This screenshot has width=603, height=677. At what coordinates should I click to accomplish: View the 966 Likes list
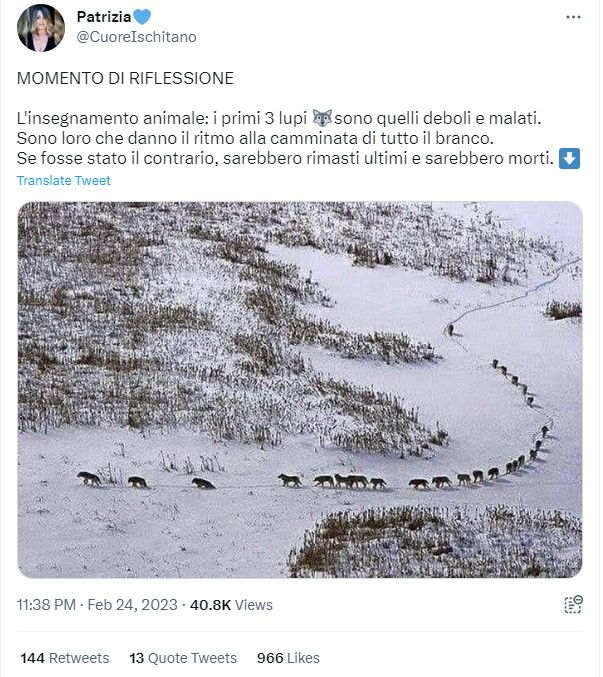point(288,658)
